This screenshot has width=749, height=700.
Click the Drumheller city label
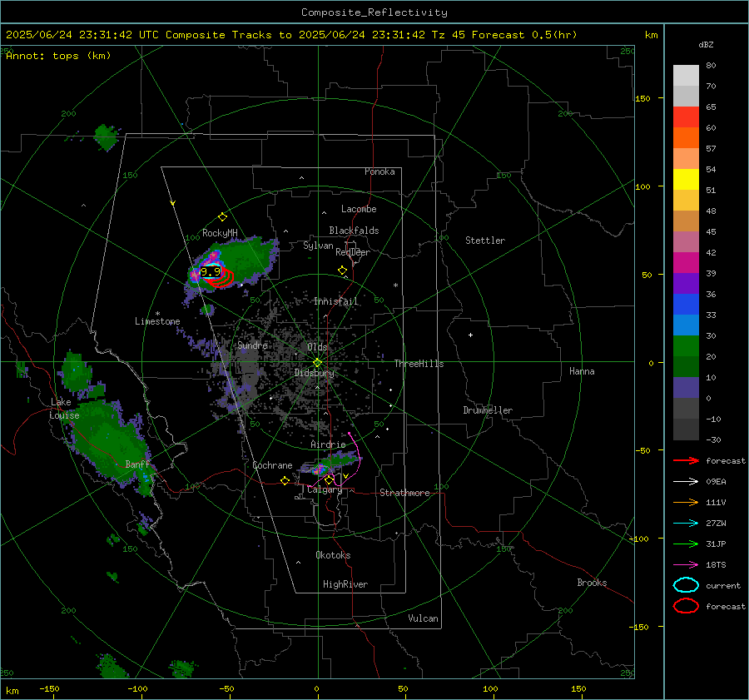coord(488,410)
